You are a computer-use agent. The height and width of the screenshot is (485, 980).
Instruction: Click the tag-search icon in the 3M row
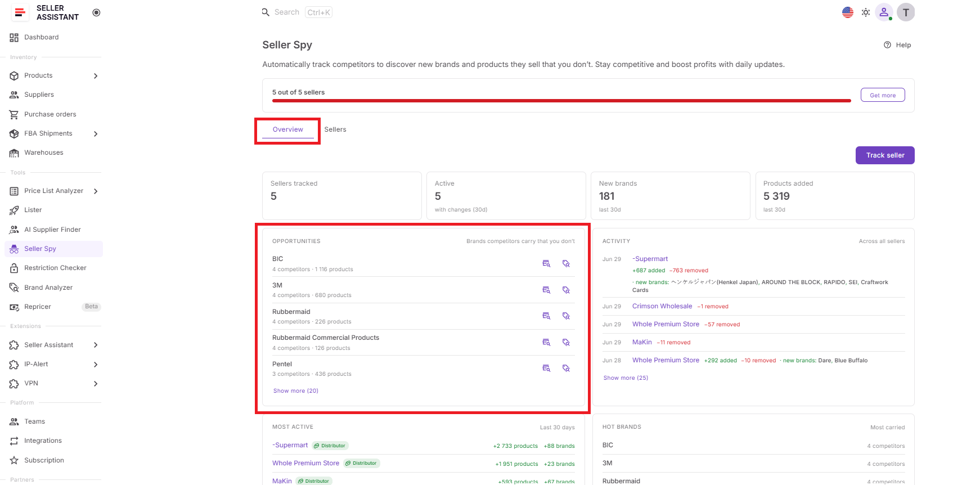click(567, 290)
